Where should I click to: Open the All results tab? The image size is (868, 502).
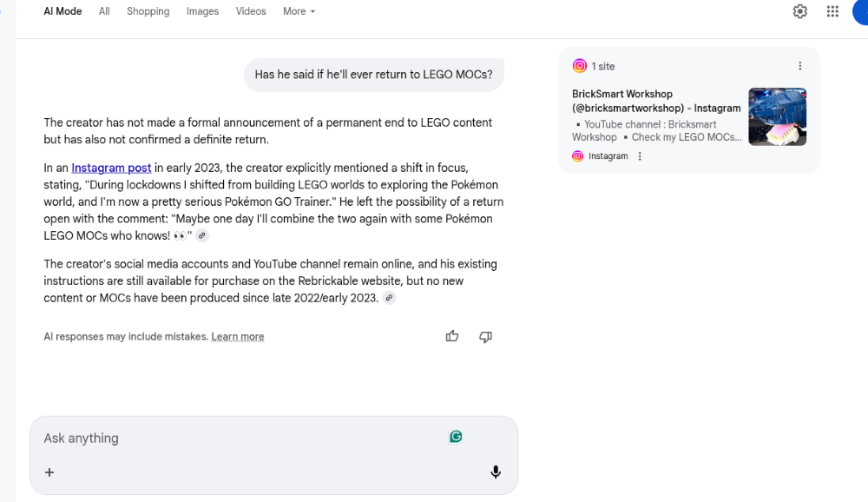pyautogui.click(x=104, y=11)
